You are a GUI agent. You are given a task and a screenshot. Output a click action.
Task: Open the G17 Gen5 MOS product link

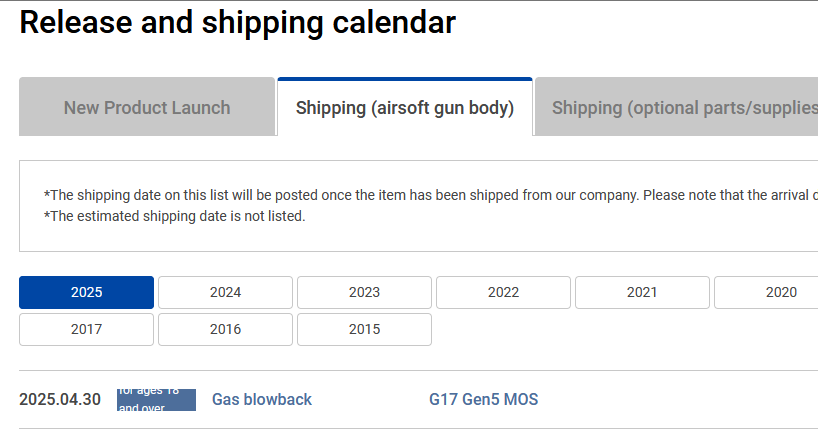pyautogui.click(x=483, y=399)
